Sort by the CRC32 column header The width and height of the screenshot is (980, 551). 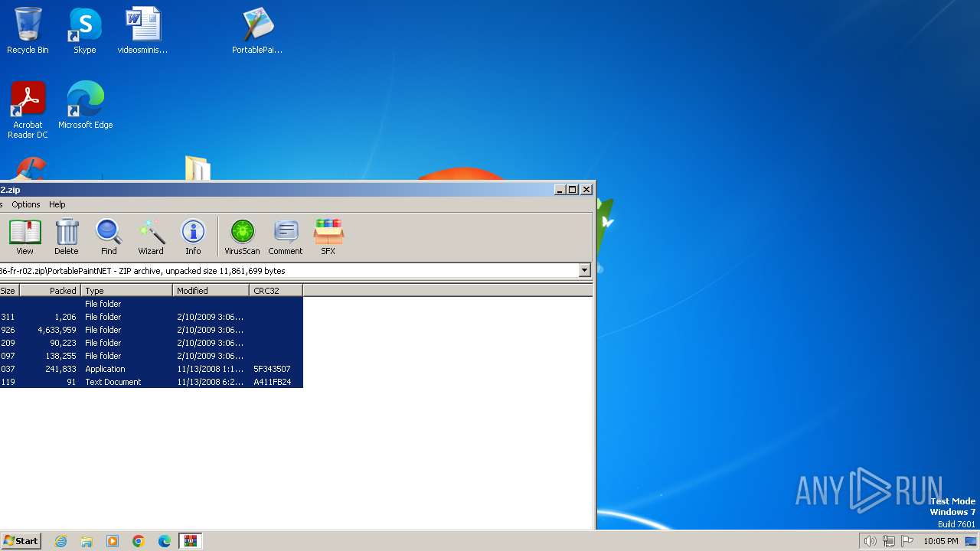pos(276,291)
